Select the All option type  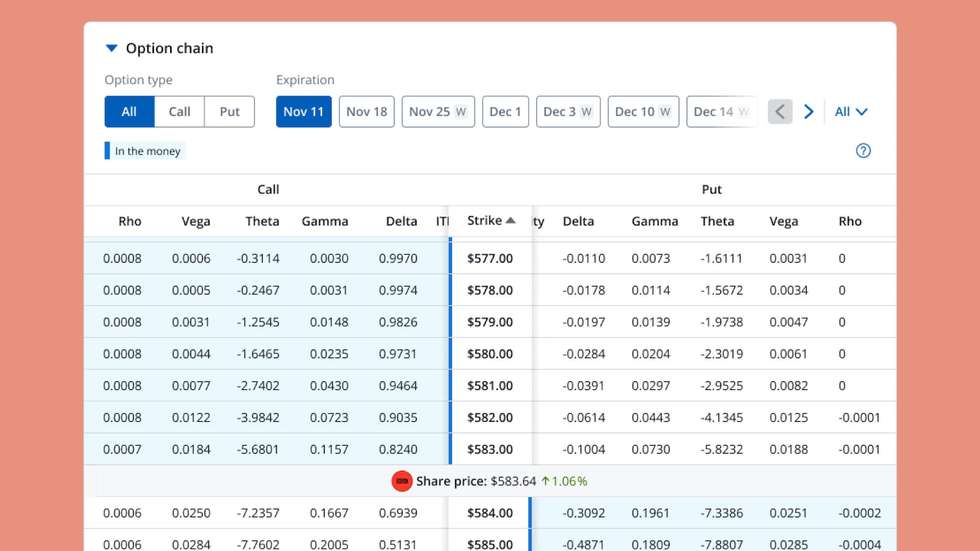point(129,111)
